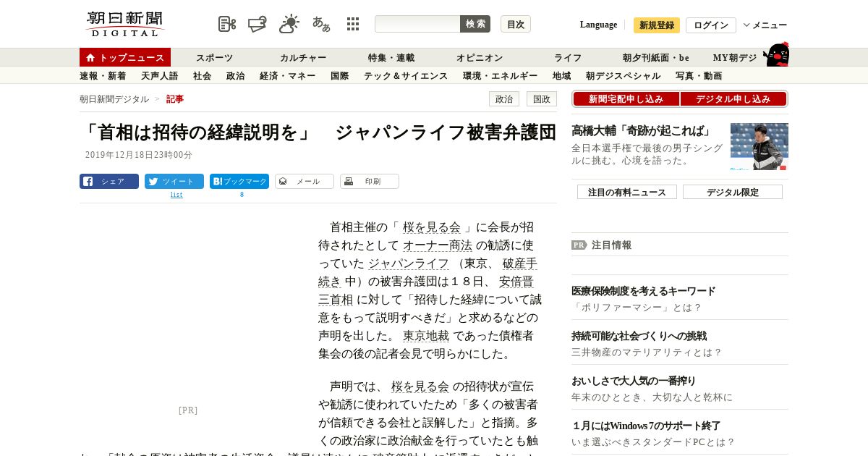
Task: Open the MY朝デジ tab
Action: pos(735,58)
